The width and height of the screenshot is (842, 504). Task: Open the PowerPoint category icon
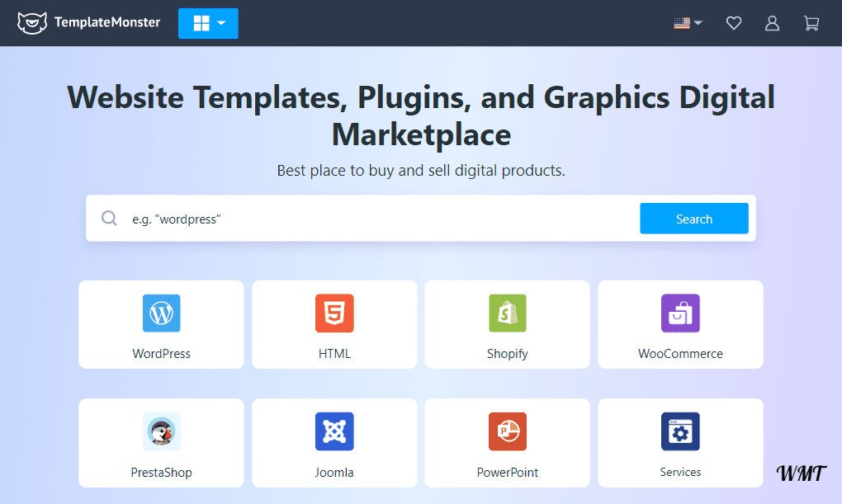point(508,431)
